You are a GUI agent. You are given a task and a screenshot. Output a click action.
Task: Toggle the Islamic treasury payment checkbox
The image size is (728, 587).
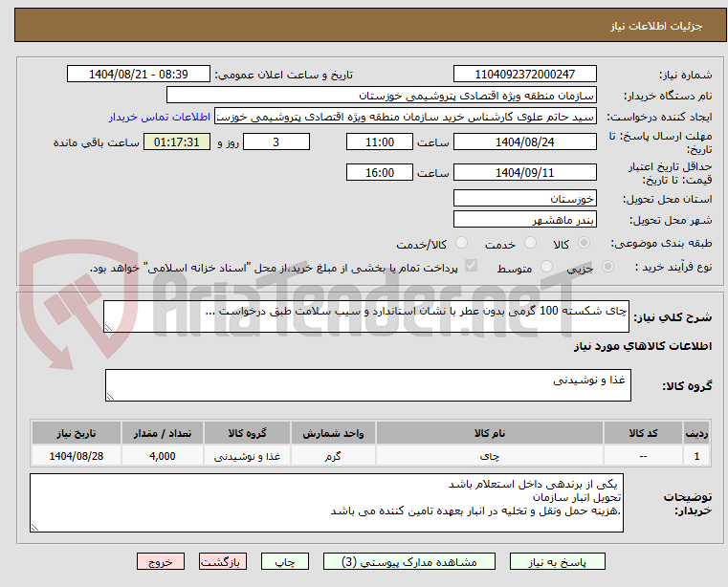pos(471,266)
